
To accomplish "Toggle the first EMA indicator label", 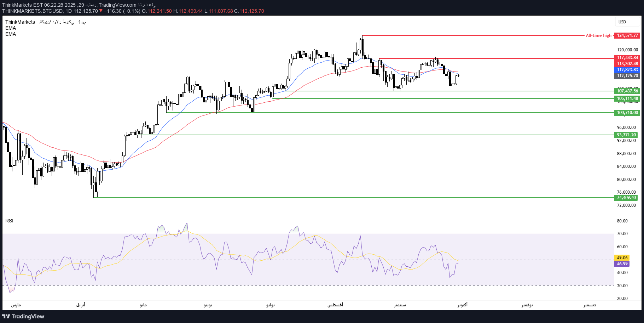I will 10,28.
